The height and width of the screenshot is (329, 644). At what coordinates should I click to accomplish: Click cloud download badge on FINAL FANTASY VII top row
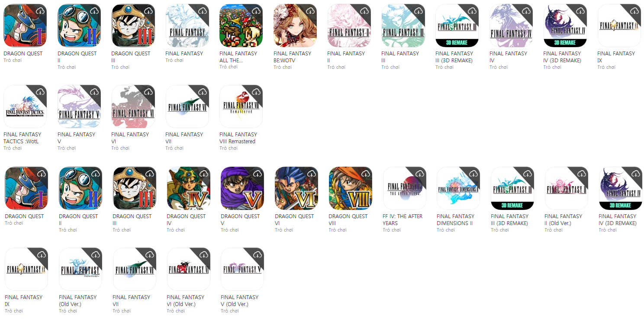point(202,92)
